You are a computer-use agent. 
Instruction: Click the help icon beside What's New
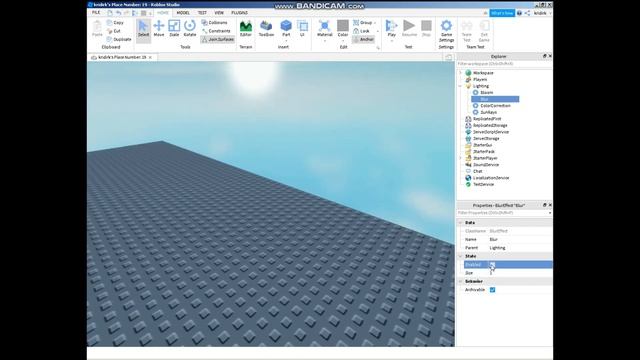tap(519, 13)
